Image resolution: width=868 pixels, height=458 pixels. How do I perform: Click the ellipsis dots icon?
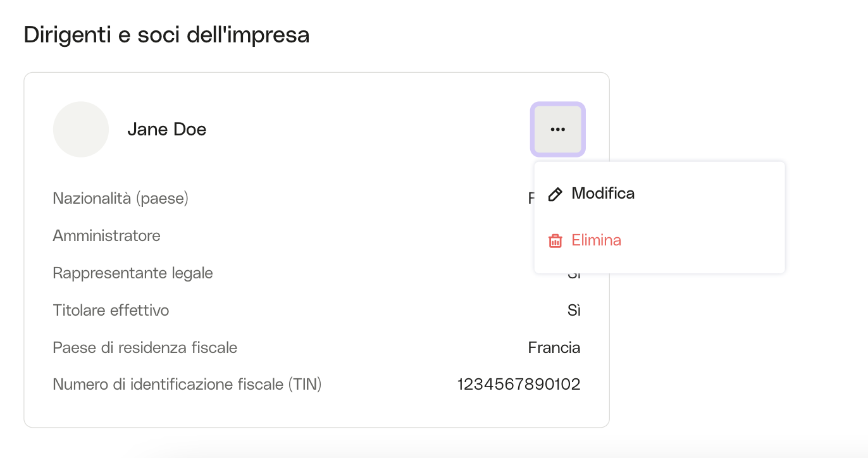pyautogui.click(x=557, y=130)
